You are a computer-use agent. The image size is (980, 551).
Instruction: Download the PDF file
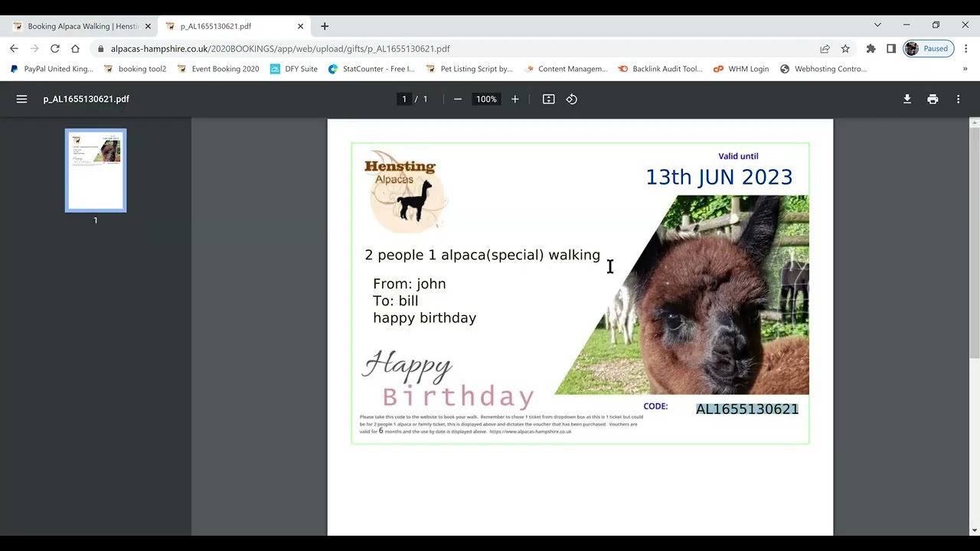(907, 99)
